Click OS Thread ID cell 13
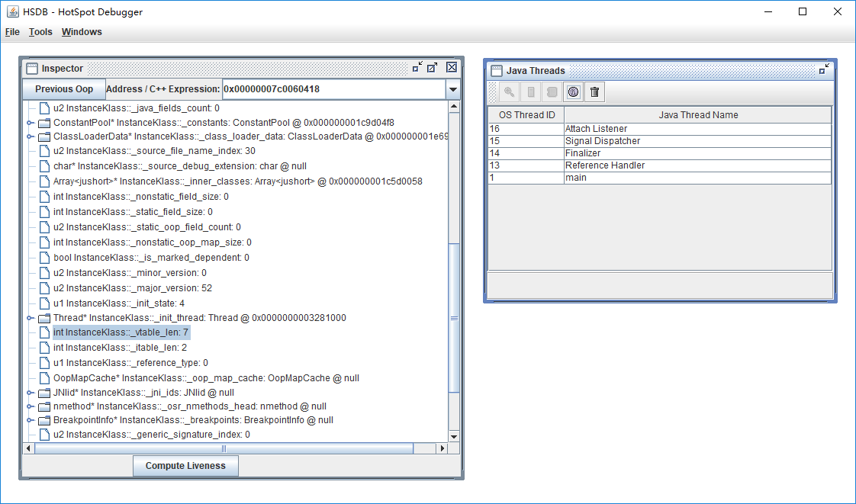This screenshot has width=856, height=504. 526,165
